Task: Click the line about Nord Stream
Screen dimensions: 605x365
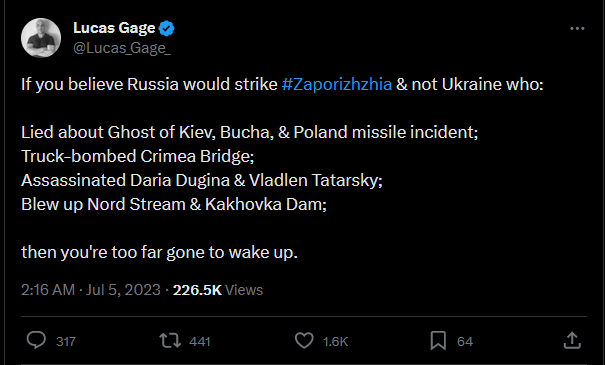Action: [174, 204]
